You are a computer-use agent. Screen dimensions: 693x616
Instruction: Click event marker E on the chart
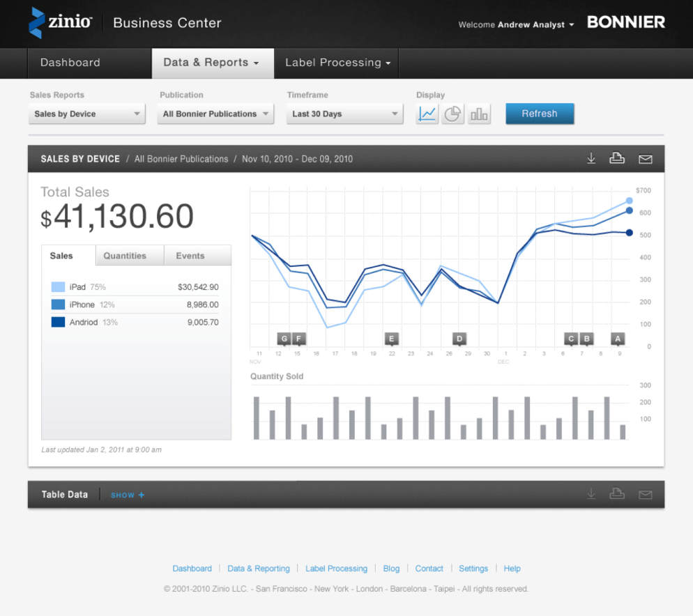[392, 339]
